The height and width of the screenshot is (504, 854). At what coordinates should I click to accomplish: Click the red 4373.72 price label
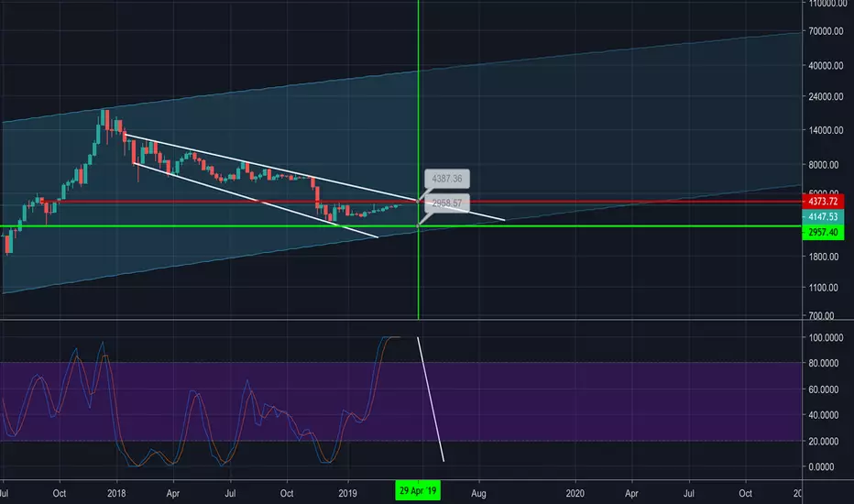coord(823,202)
